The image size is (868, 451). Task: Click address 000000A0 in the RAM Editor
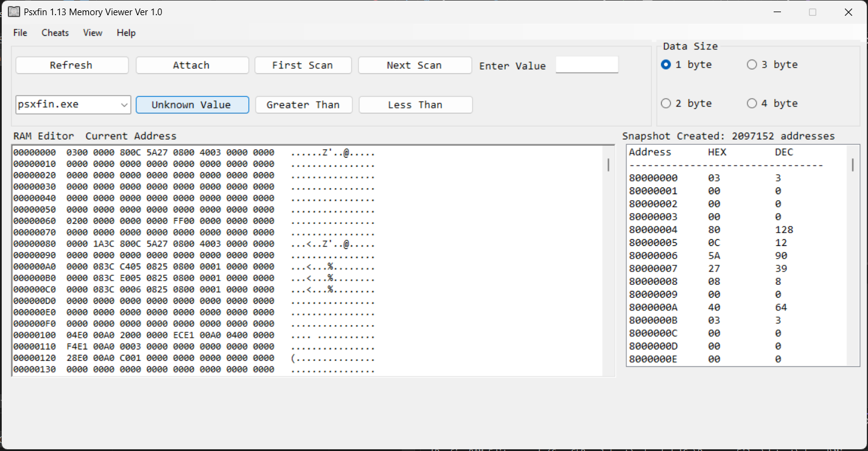[35, 267]
